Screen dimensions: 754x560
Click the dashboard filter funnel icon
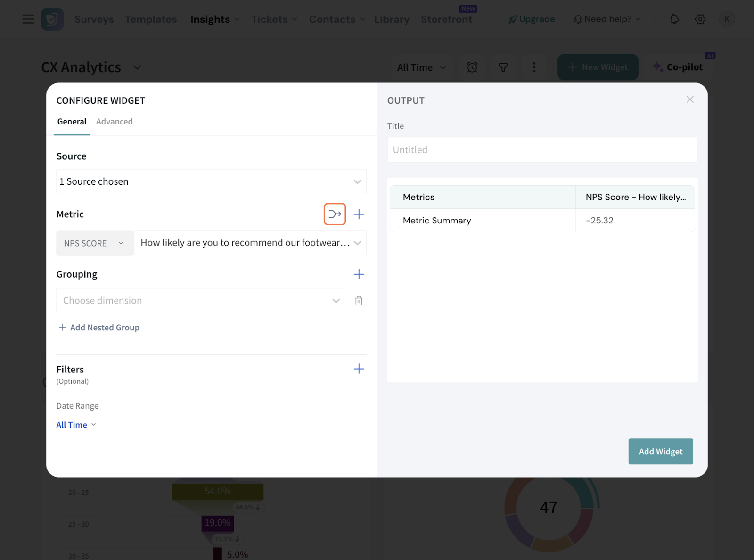[x=503, y=67]
